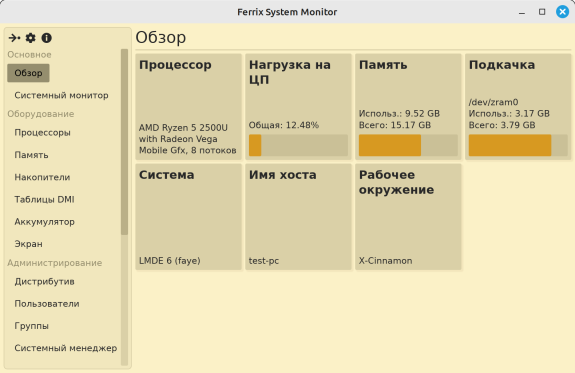
Task: Open Системный менеджер from sidebar
Action: pos(66,348)
